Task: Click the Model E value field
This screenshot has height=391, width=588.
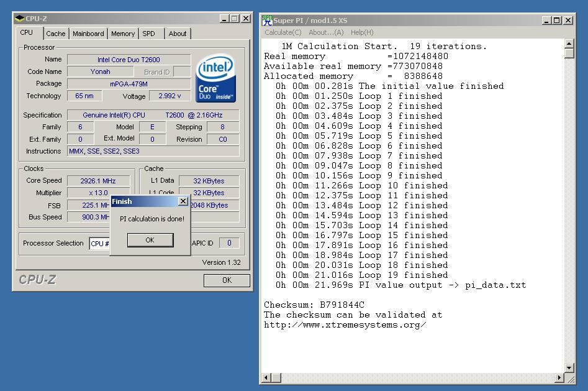Action: coord(152,127)
